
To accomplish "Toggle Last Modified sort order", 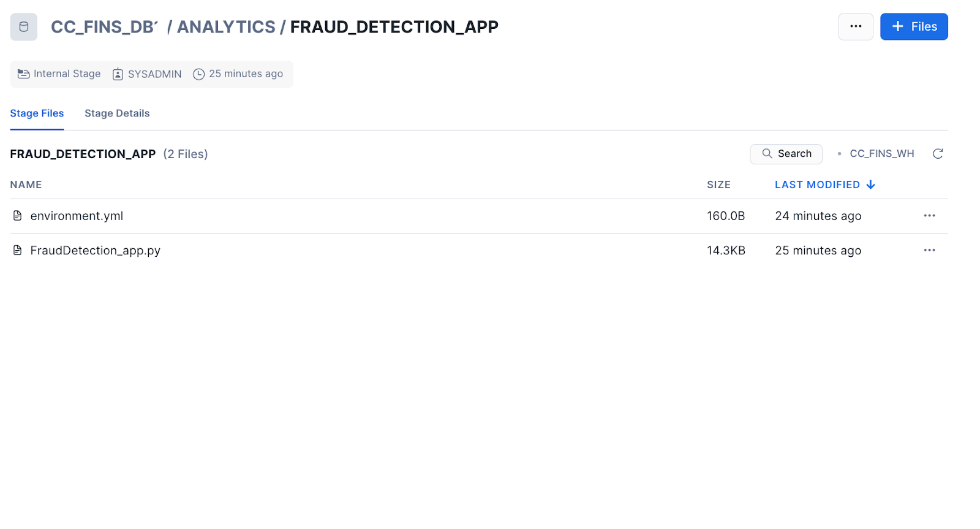I will pos(824,185).
